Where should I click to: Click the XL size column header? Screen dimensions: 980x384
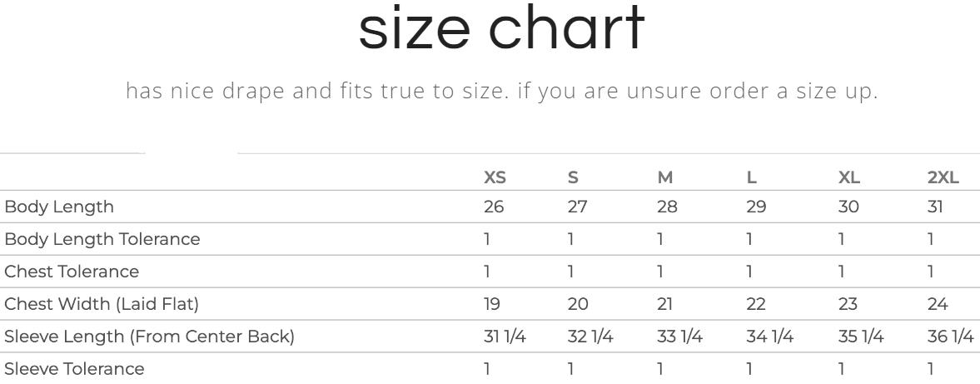point(848,177)
